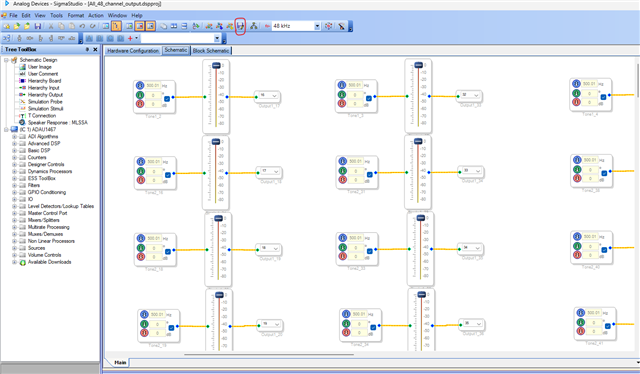Open the Tools menu
Image resolution: width=640 pixels, height=374 pixels.
point(56,16)
